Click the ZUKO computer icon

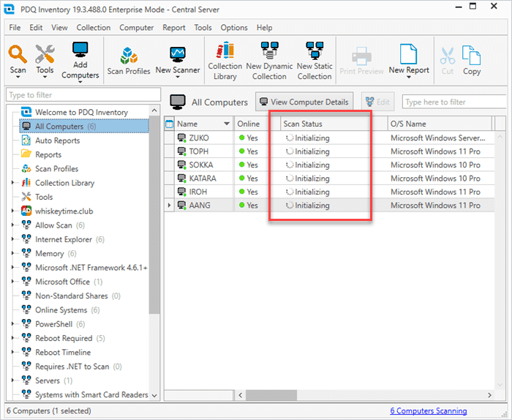tap(182, 138)
